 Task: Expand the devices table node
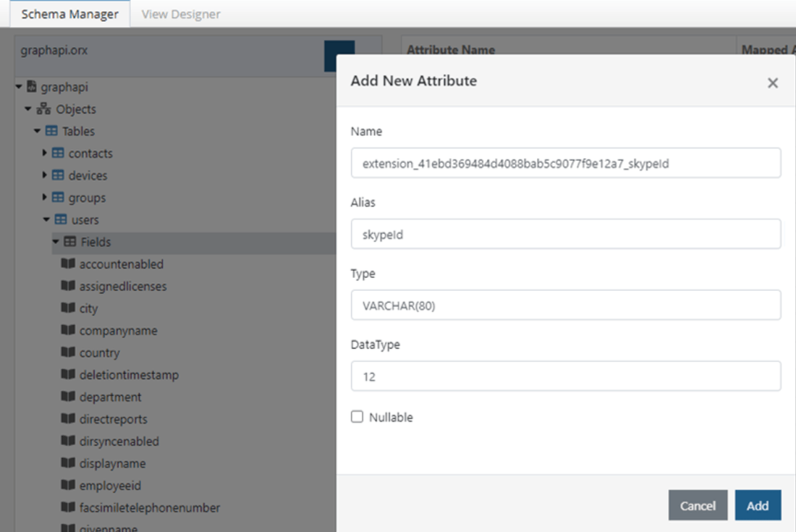pyautogui.click(x=44, y=175)
